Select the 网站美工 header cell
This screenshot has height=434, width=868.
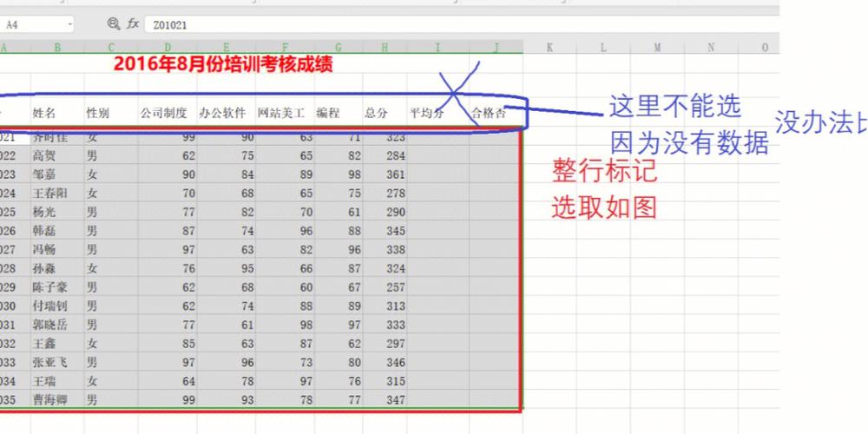point(285,114)
